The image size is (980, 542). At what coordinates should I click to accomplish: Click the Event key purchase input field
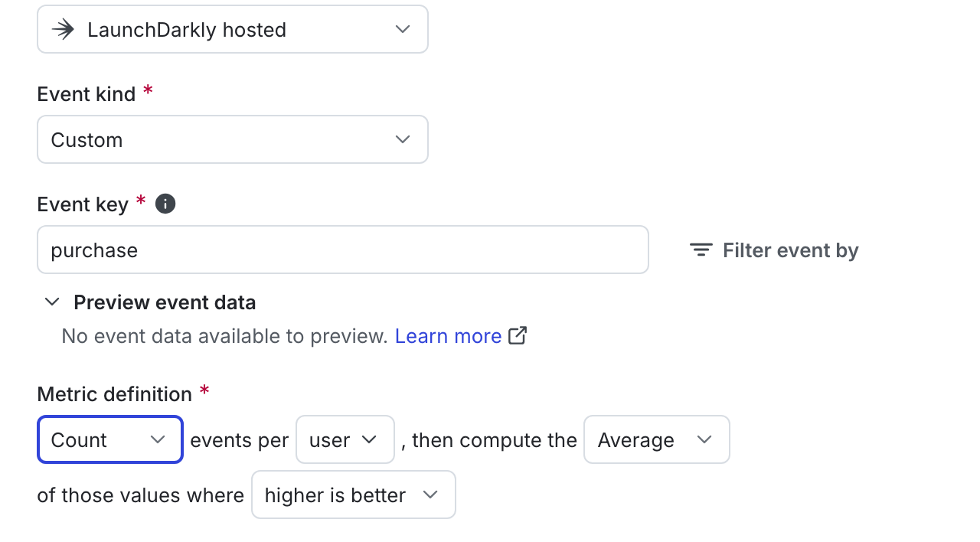(343, 250)
